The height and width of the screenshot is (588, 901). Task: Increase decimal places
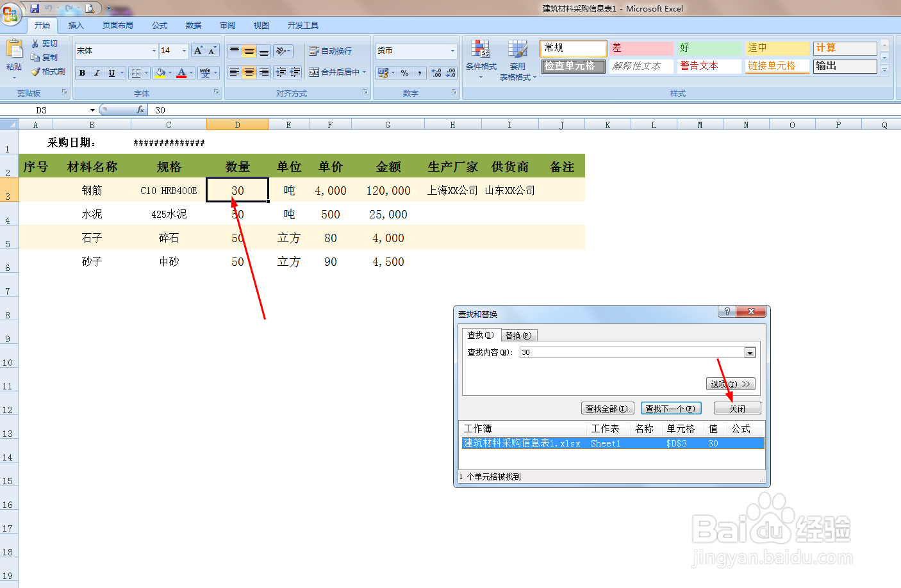point(436,73)
